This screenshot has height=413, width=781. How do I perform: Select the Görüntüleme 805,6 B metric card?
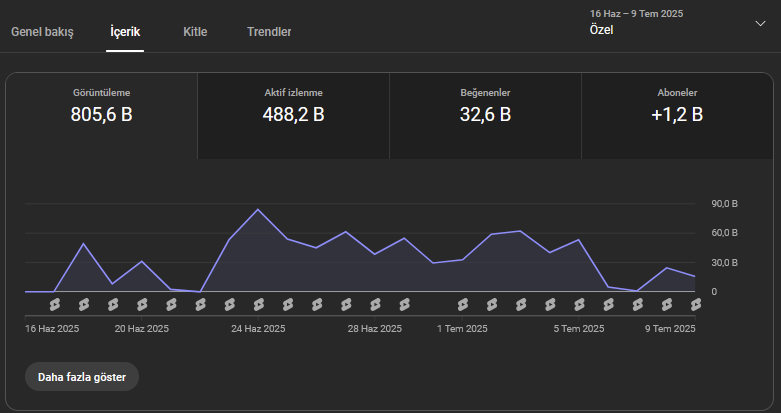(x=102, y=116)
